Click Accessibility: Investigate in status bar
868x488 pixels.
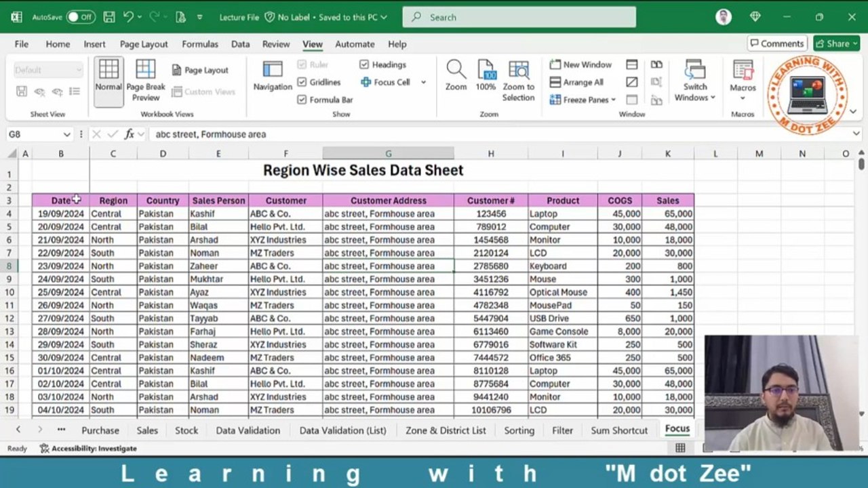88,448
